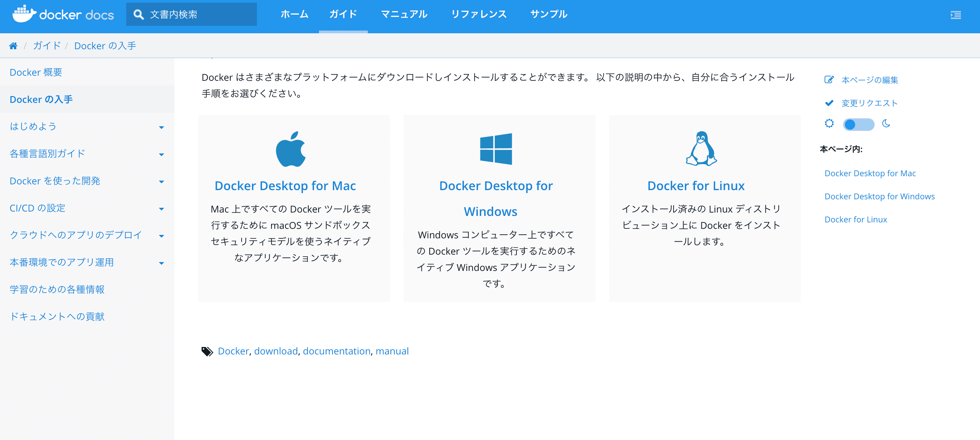Open ドキュメントへの貢献 sidebar link
This screenshot has width=980, height=440.
(x=57, y=317)
